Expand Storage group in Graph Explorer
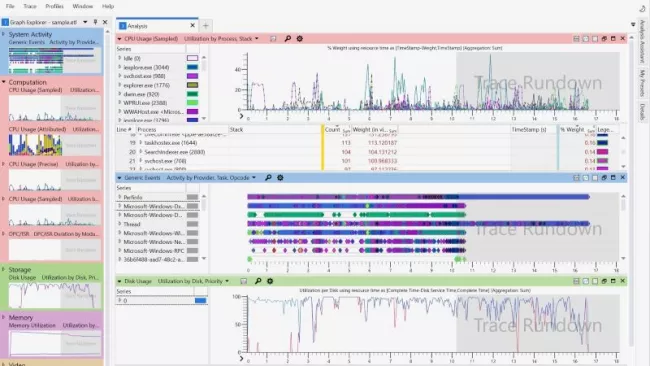This screenshot has width=650, height=366. pos(4,269)
